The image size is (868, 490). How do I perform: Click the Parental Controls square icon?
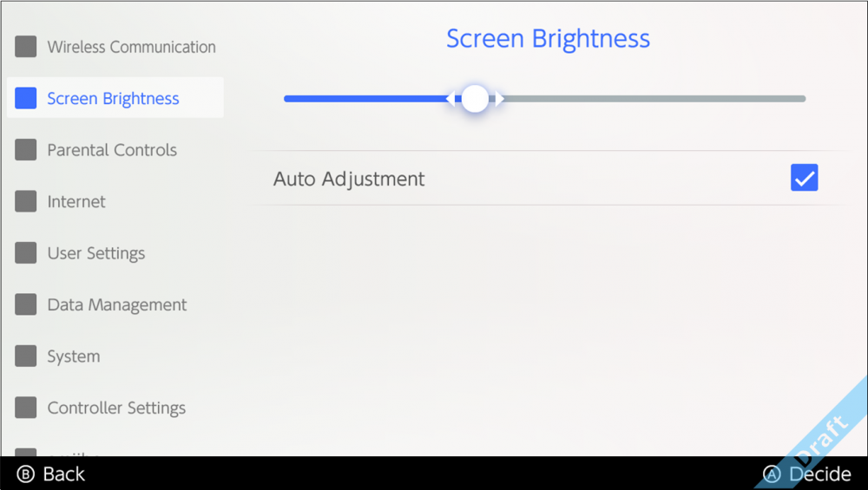(x=26, y=150)
